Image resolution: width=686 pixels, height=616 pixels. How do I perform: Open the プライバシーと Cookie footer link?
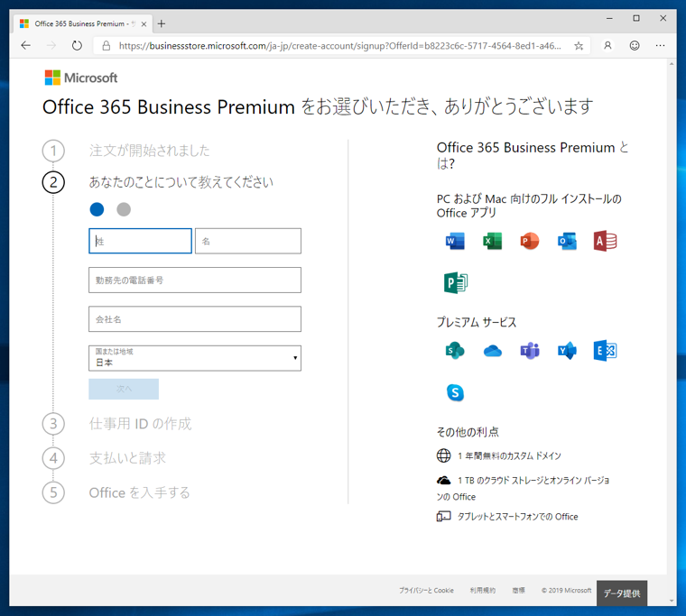pyautogui.click(x=426, y=590)
